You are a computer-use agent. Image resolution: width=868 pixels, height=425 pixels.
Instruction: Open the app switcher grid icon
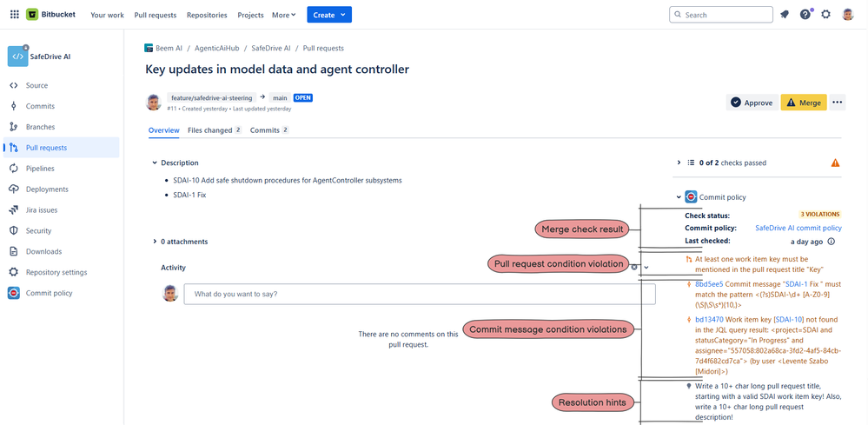click(15, 15)
